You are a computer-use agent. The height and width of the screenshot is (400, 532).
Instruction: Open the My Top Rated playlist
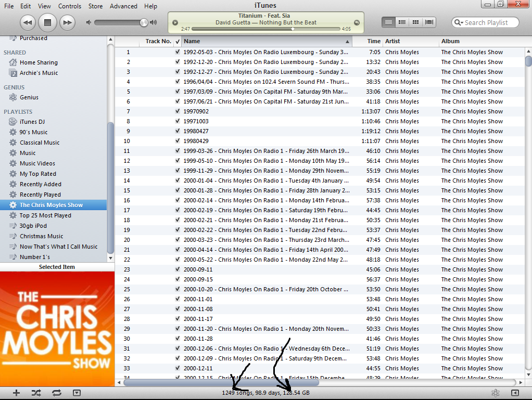(38, 174)
